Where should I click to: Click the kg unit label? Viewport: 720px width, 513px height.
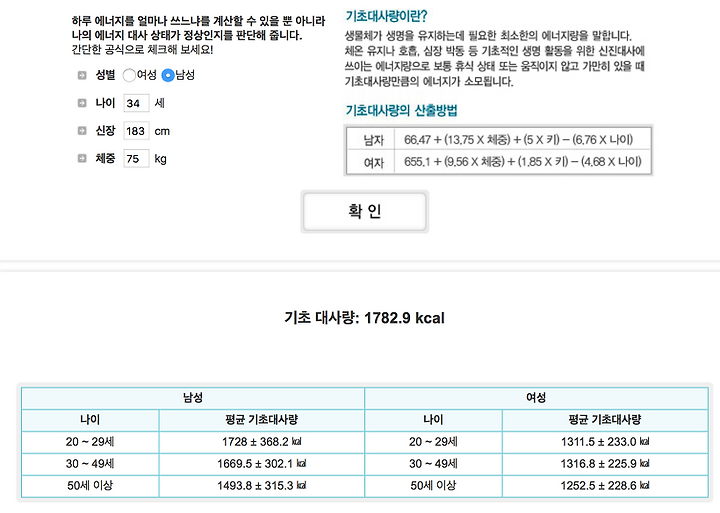coord(160,159)
